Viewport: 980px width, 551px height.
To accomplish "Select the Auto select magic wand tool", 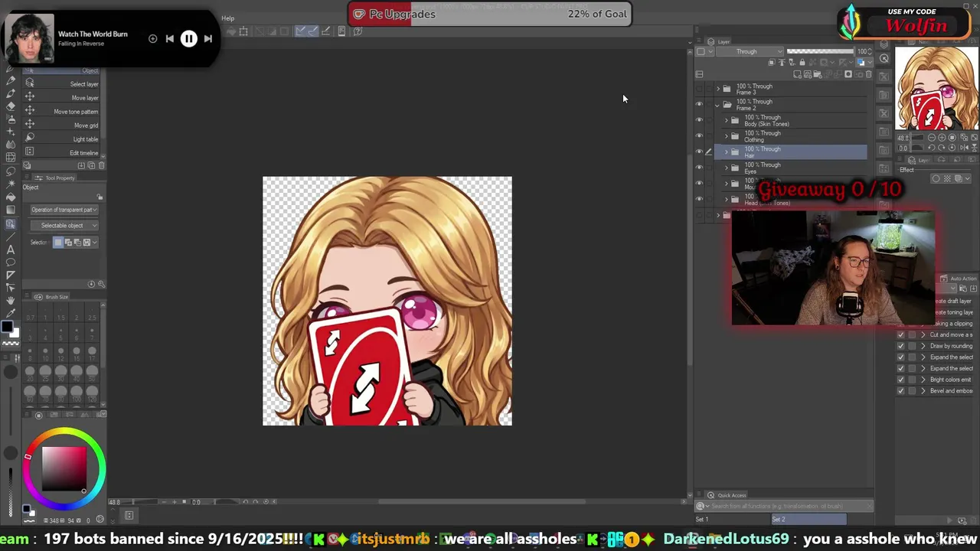I will coord(11,184).
